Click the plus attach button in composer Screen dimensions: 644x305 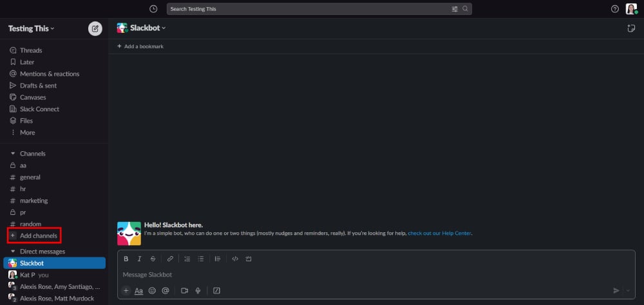pos(126,291)
